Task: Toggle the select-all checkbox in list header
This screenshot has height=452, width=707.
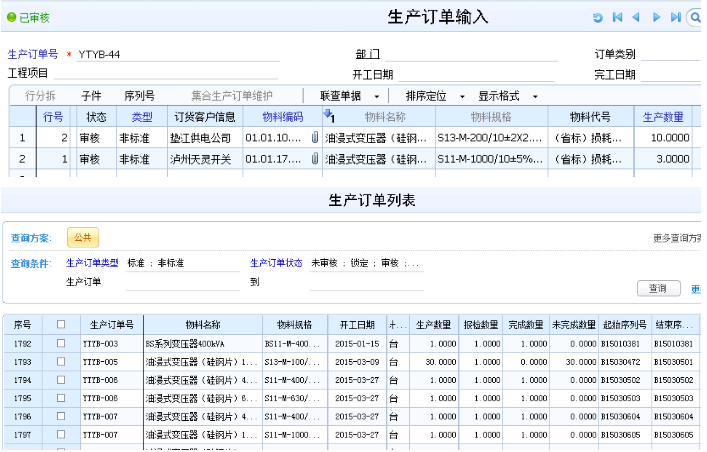Action: point(61,324)
